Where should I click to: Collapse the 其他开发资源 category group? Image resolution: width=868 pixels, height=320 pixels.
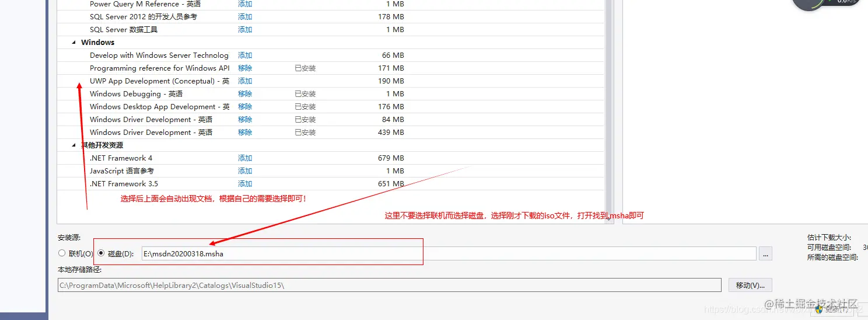tap(74, 145)
